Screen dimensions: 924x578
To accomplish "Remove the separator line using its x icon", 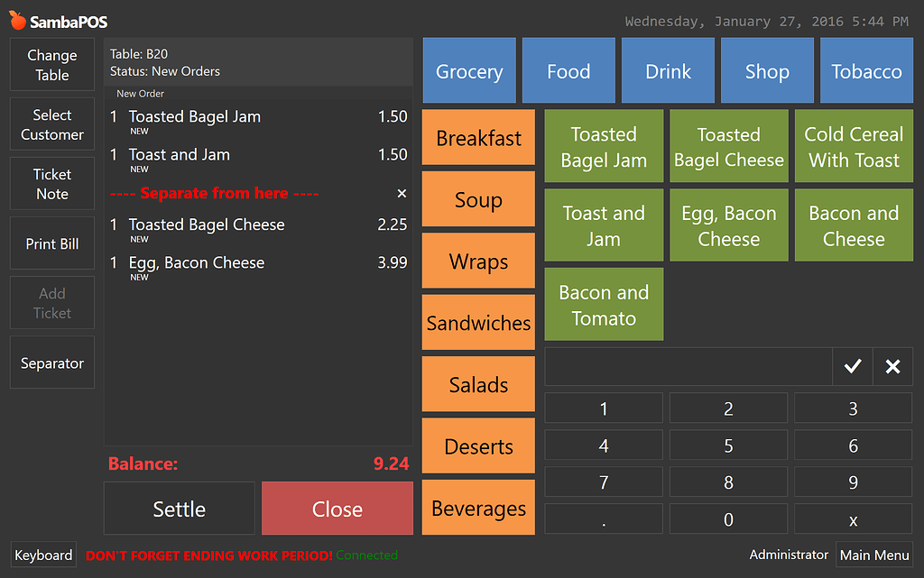I will point(401,193).
